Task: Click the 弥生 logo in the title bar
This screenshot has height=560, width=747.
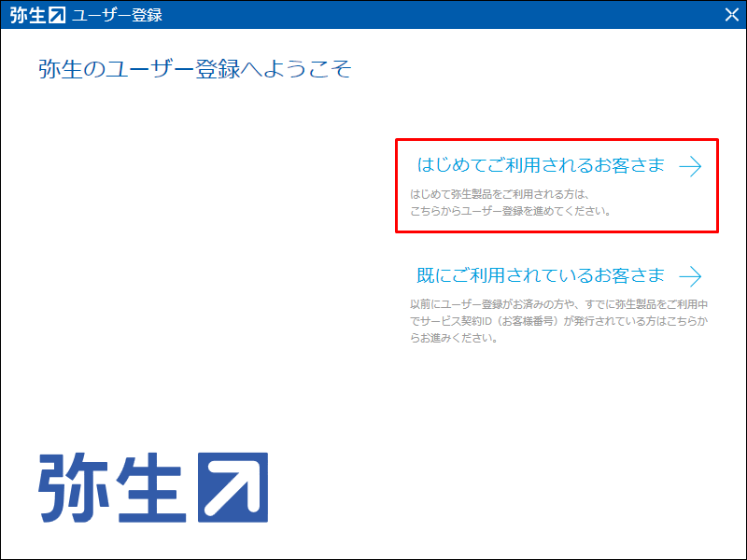Action: 37,15
